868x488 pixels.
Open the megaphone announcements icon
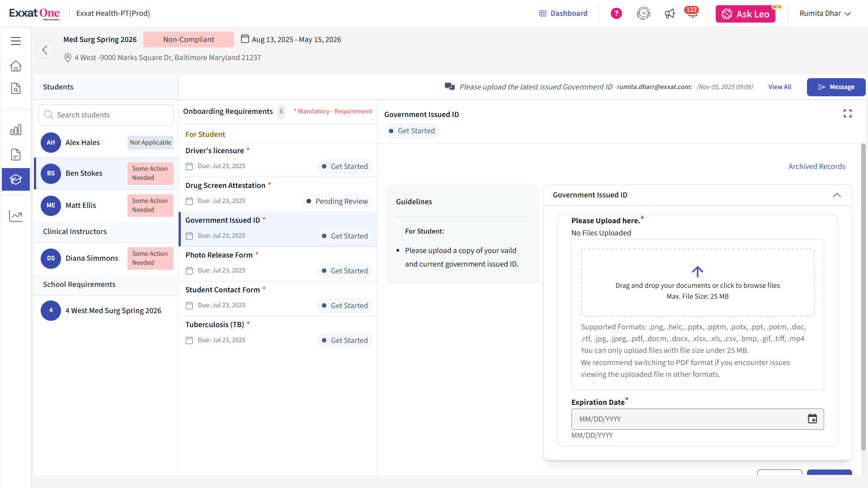pos(670,14)
